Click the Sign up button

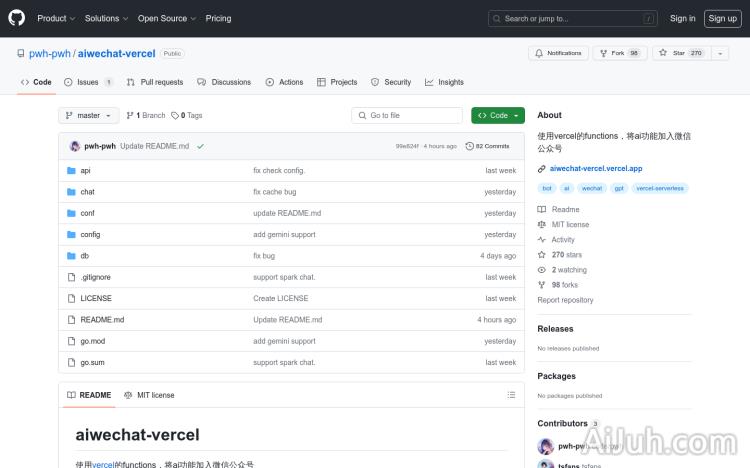(720, 18)
